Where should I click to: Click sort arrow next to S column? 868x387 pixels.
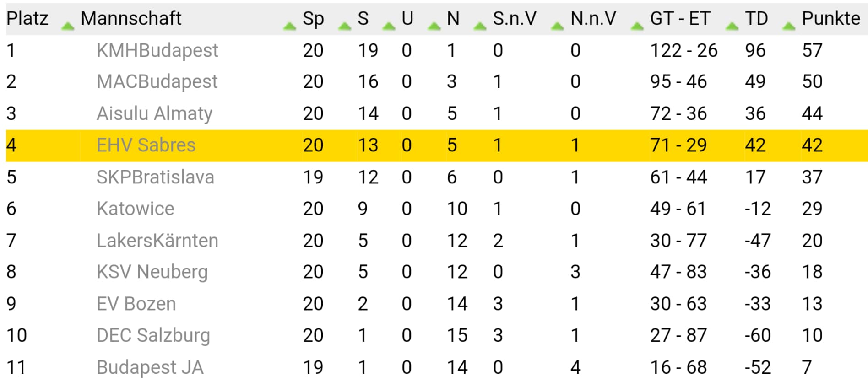click(389, 27)
